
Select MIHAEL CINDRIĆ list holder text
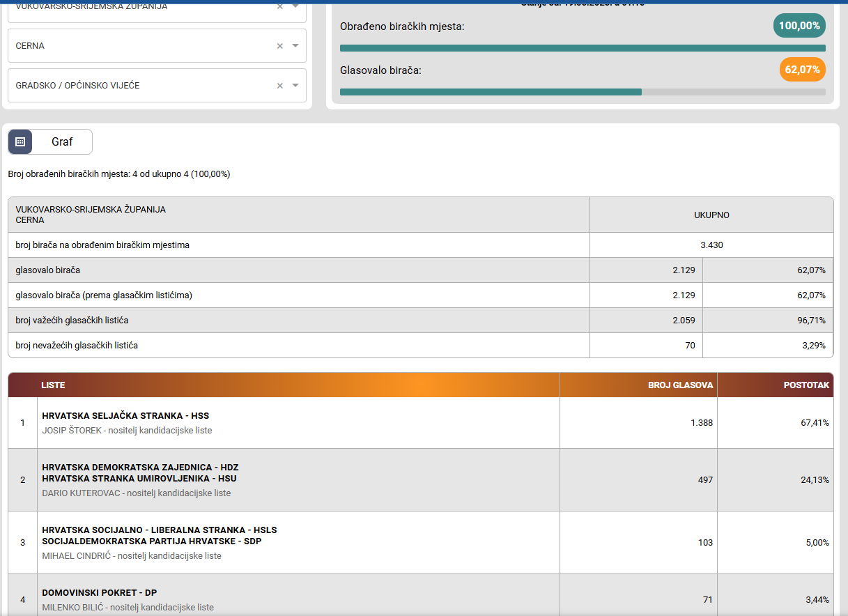[132, 556]
